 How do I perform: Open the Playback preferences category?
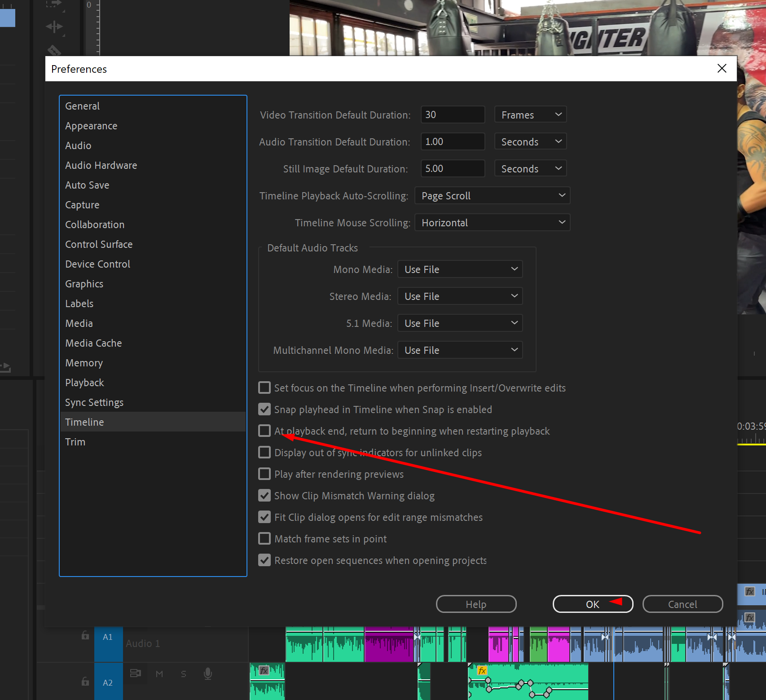tap(153, 383)
